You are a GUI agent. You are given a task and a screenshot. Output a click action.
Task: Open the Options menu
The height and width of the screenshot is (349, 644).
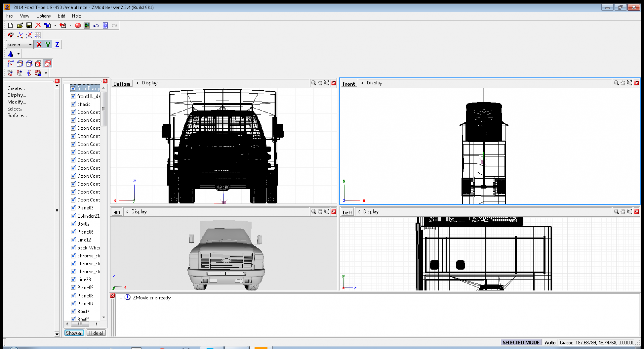pyautogui.click(x=43, y=16)
